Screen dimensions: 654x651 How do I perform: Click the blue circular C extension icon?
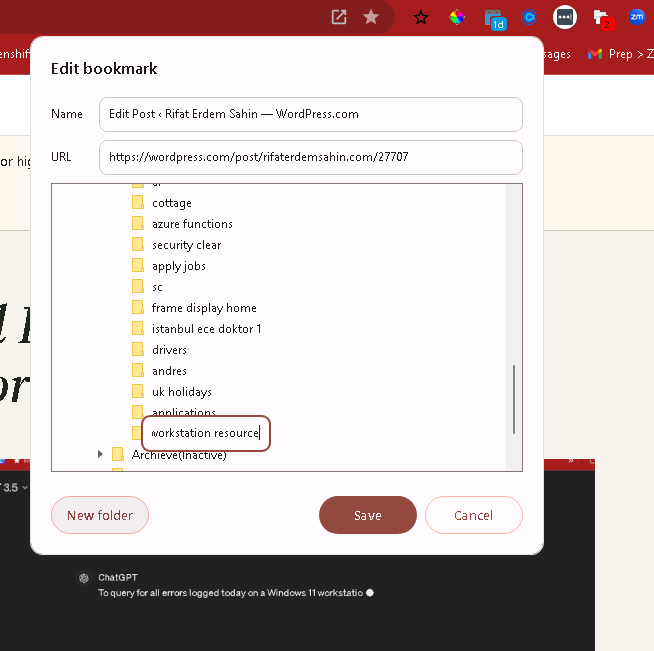[x=529, y=17]
